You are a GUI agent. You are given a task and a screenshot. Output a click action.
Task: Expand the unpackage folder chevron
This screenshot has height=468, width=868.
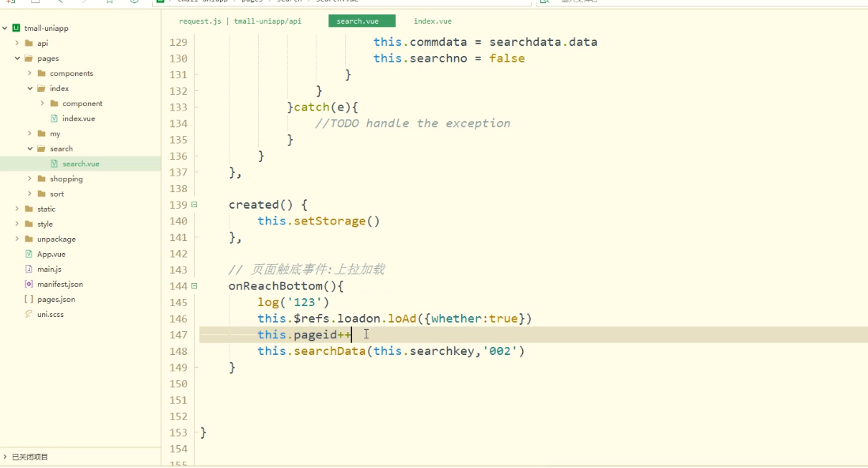(17, 239)
